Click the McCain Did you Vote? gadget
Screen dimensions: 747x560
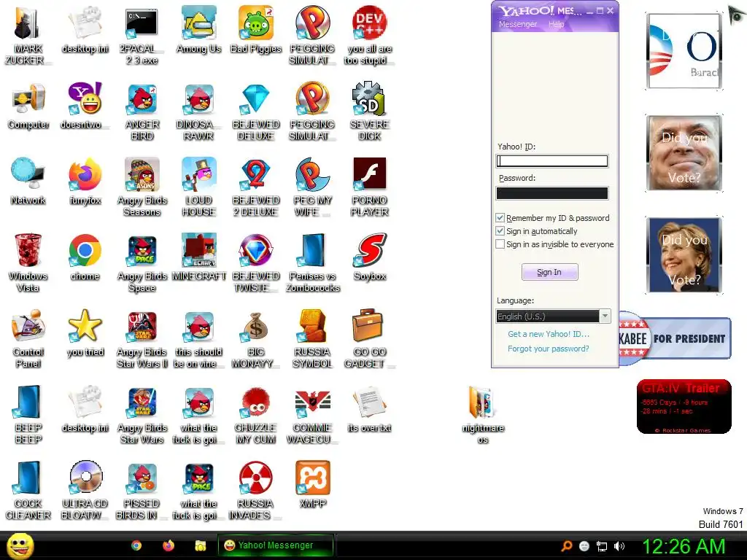(x=684, y=153)
